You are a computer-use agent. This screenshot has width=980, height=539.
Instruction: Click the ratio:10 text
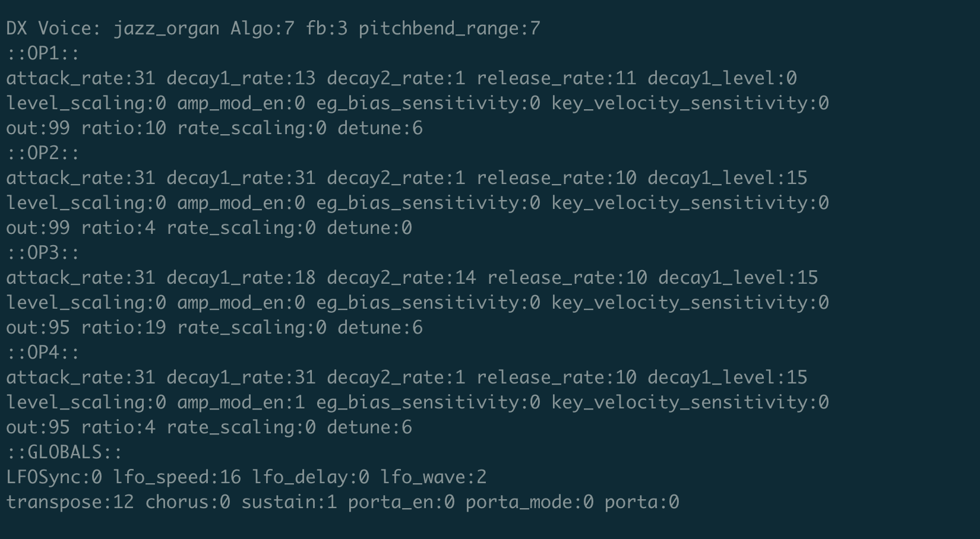(124, 128)
